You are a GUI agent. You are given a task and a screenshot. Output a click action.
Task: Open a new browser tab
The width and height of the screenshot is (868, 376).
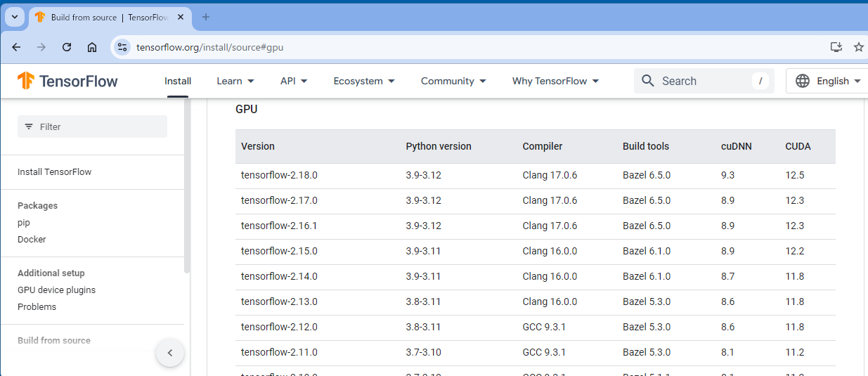click(x=206, y=17)
